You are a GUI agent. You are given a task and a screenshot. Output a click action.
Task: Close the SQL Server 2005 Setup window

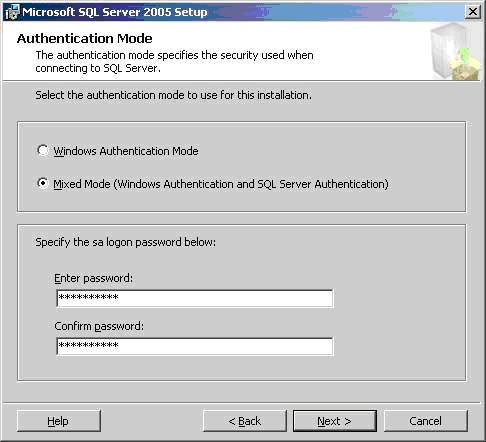coord(473,12)
